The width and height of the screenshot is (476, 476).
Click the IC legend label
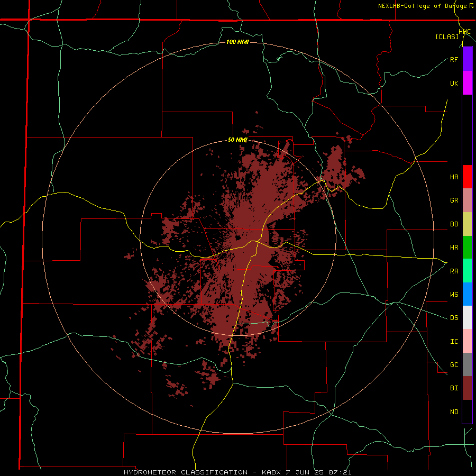click(454, 342)
